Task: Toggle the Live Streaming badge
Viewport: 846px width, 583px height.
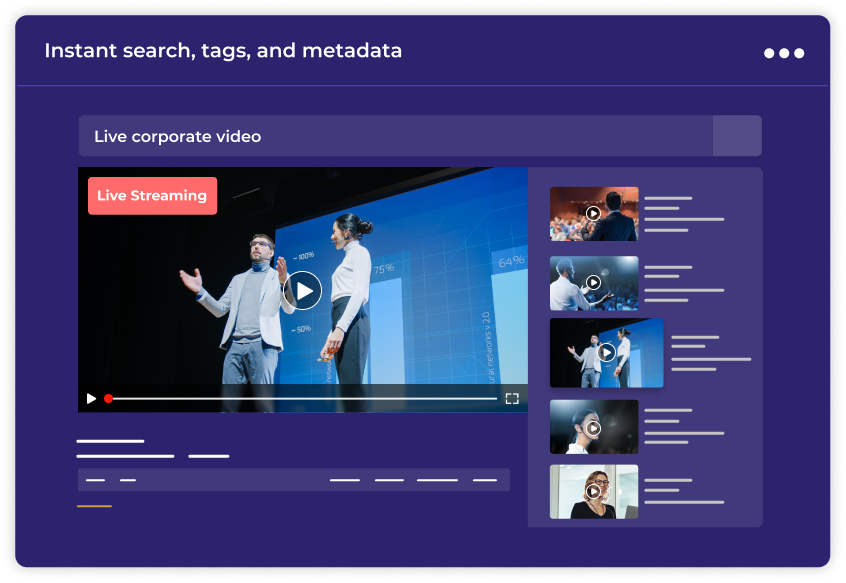Action: [152, 196]
